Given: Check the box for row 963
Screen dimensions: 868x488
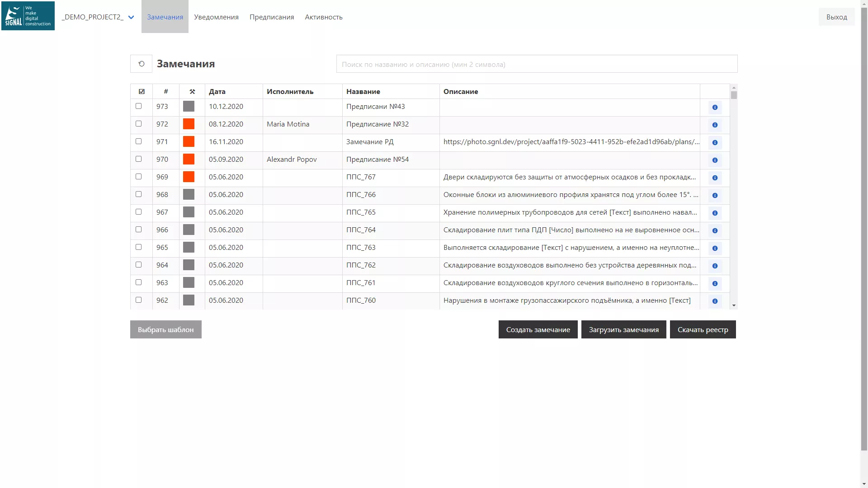Looking at the screenshot, I should (x=139, y=282).
